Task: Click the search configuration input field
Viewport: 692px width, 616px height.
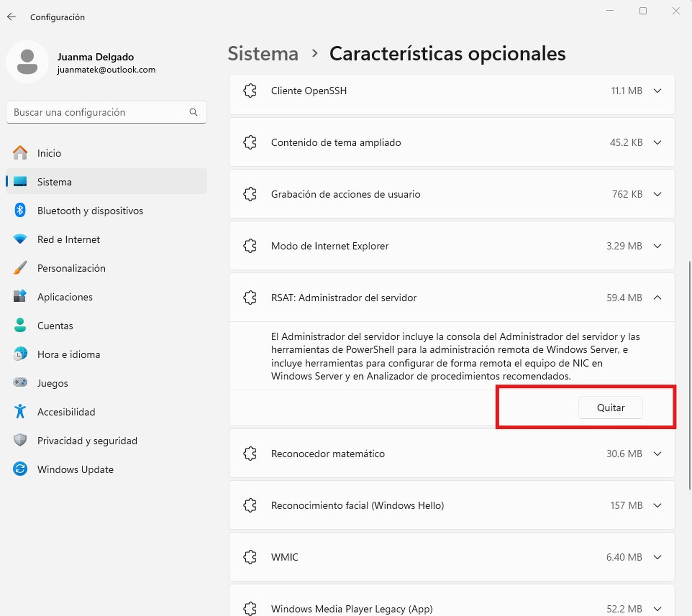Action: click(x=106, y=112)
